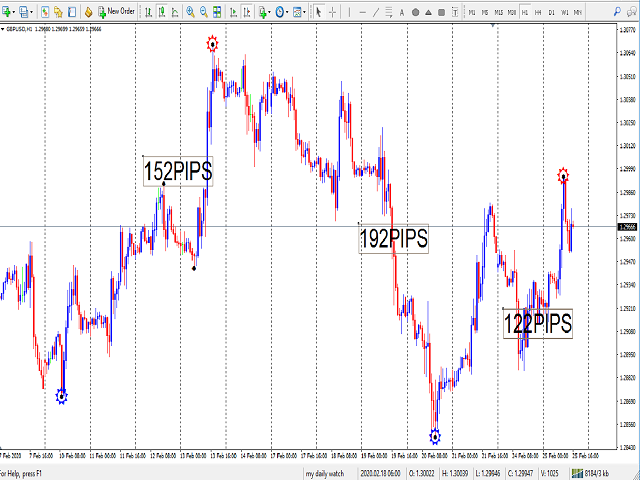Switch to M15 timeframe
The width and height of the screenshot is (640, 480).
pos(498,12)
